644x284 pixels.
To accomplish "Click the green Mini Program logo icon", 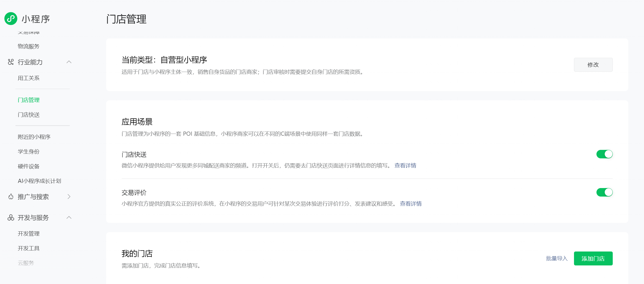I will coord(11,19).
